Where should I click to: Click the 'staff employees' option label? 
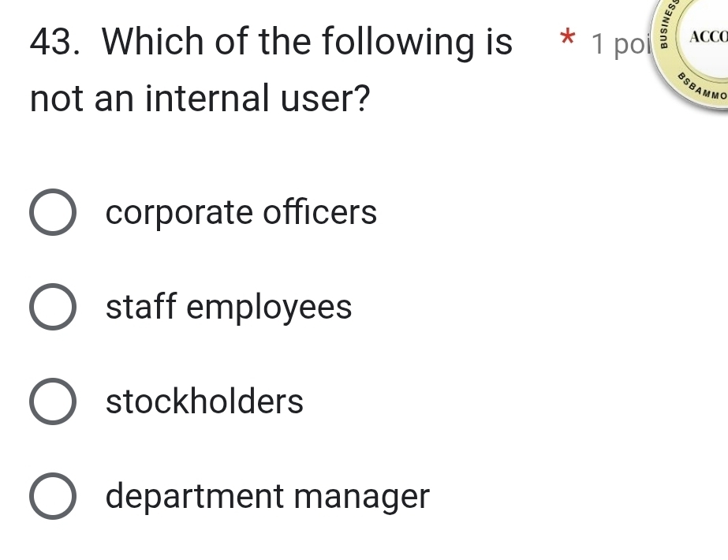tap(229, 307)
